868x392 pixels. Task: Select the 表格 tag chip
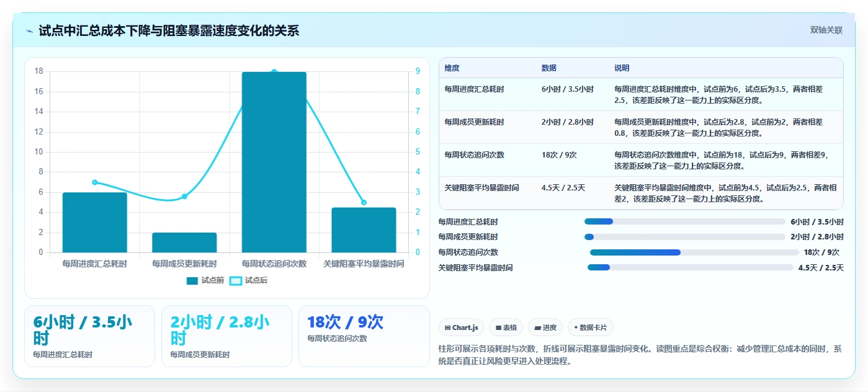tap(506, 327)
